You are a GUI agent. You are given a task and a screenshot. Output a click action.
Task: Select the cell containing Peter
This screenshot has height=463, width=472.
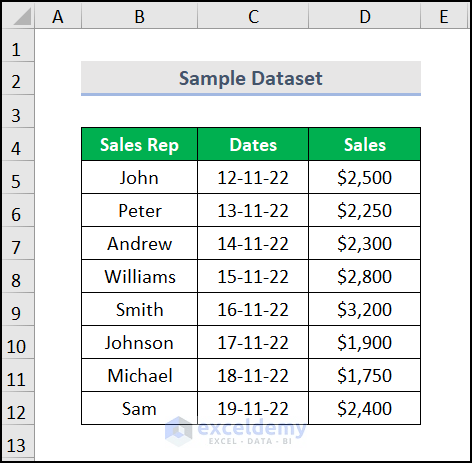pos(139,210)
